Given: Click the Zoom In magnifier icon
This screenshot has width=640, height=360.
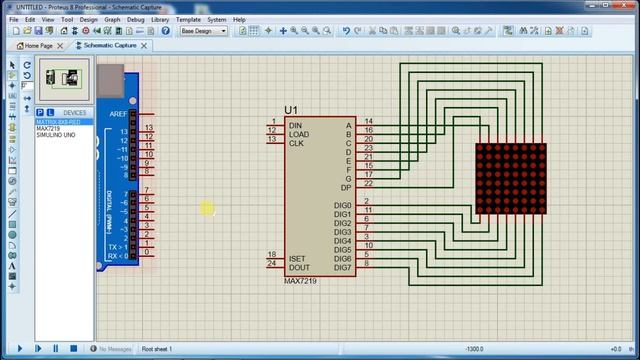Looking at the screenshot, I should (294, 31).
